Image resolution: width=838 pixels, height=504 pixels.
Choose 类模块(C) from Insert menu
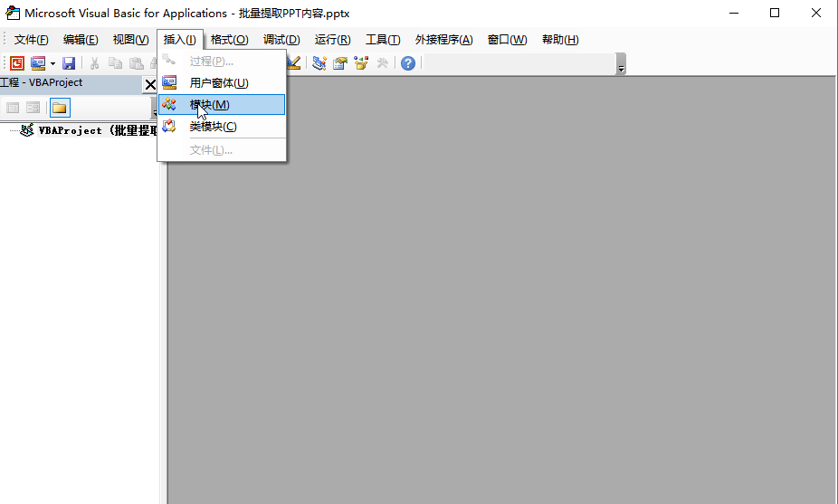point(222,126)
